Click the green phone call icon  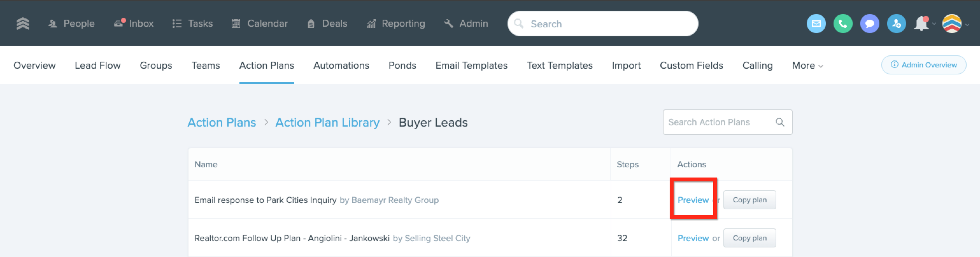click(x=842, y=24)
